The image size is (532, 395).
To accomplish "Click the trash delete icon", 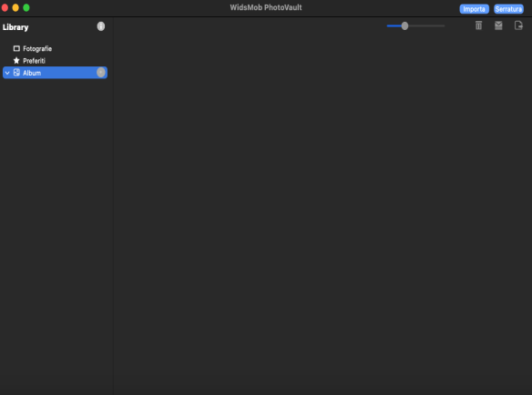I will (478, 25).
